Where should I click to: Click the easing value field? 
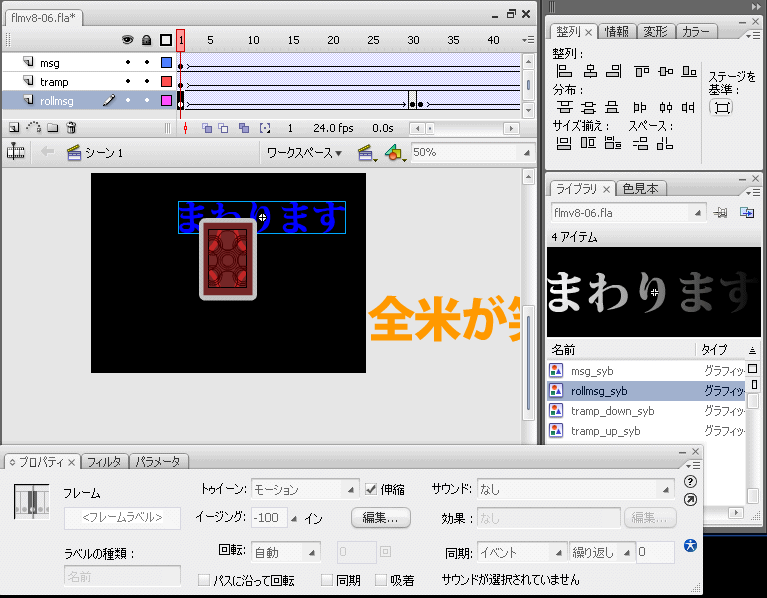pos(269,518)
